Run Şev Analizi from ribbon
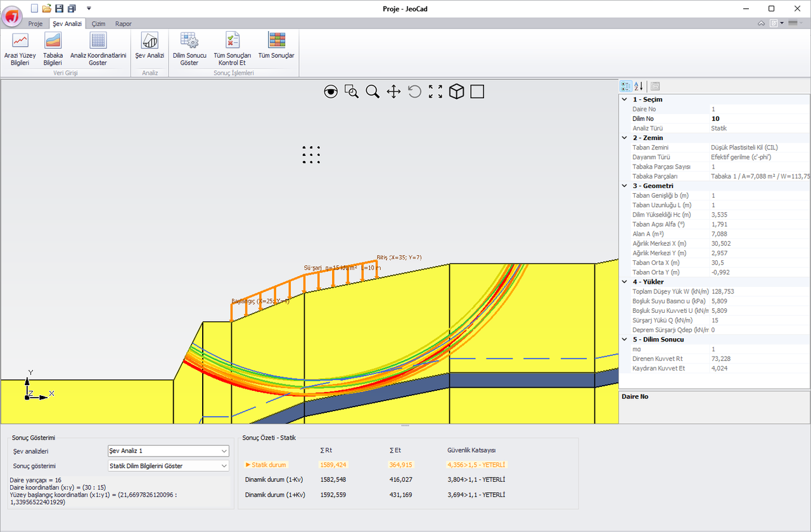This screenshot has height=532, width=811. pos(150,46)
